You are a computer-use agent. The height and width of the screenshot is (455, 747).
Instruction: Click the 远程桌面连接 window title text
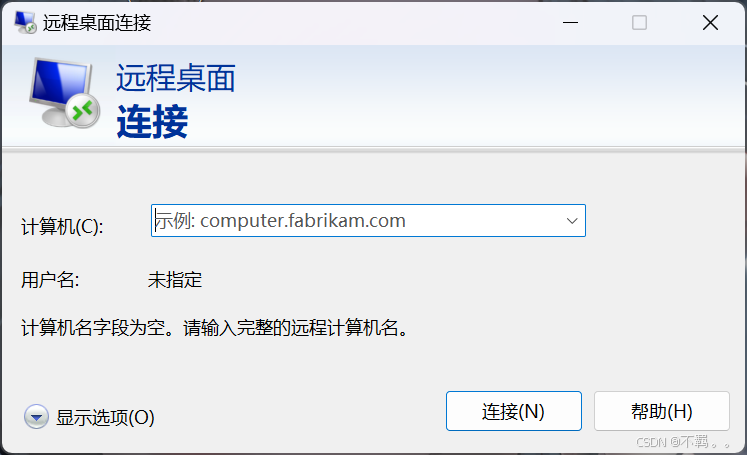(x=97, y=22)
